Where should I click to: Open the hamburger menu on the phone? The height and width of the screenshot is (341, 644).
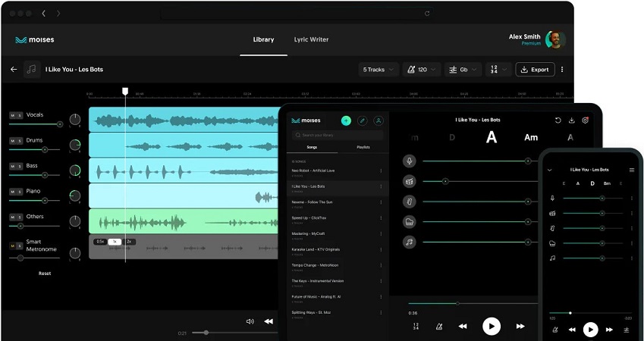pyautogui.click(x=632, y=170)
